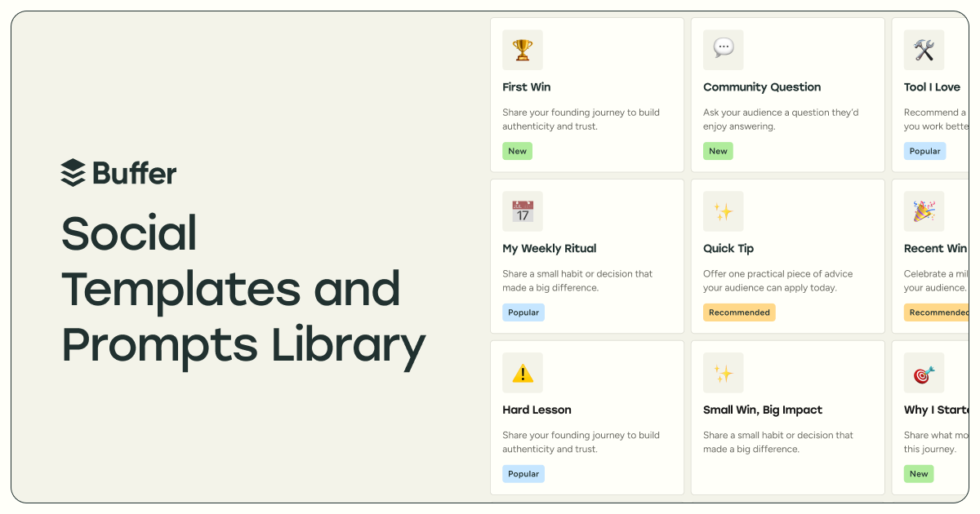
Task: Click the New tag on Community Question
Action: 718,151
